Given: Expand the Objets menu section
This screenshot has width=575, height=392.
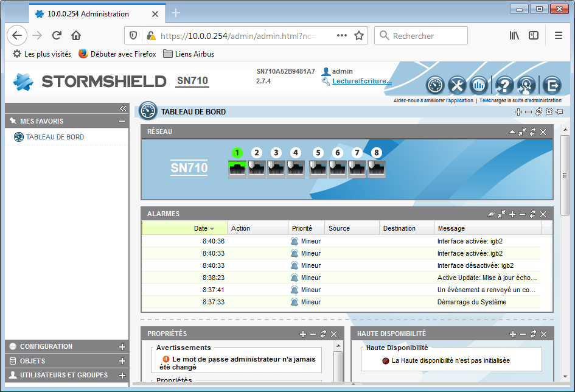Looking at the screenshot, I should (x=122, y=362).
